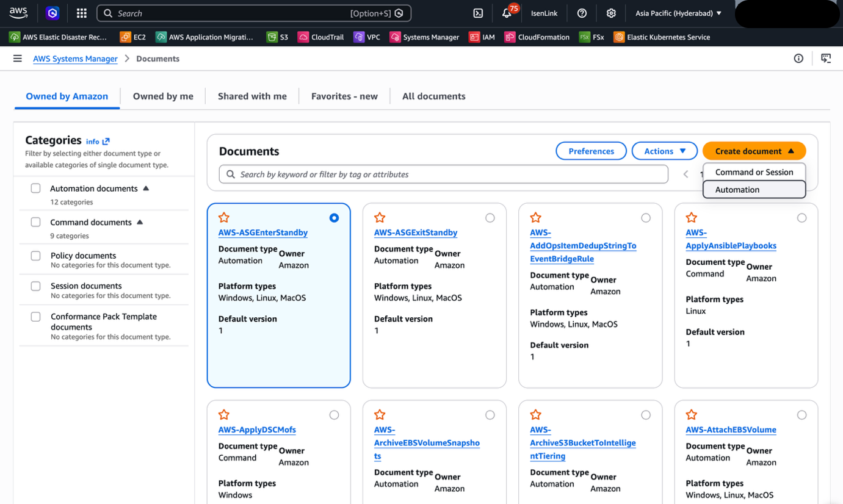Screen dimensions: 843x504
Task: Go to previous page of documents
Action: [686, 175]
